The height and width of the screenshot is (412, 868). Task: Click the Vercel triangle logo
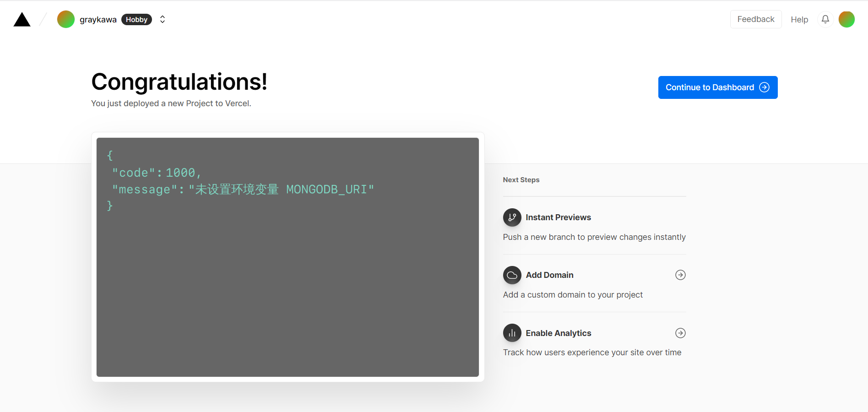[22, 20]
